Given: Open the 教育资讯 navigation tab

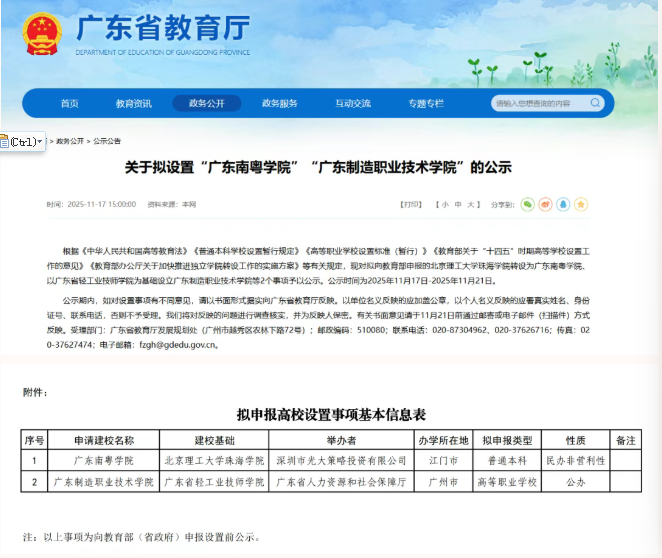Looking at the screenshot, I should coord(133,103).
